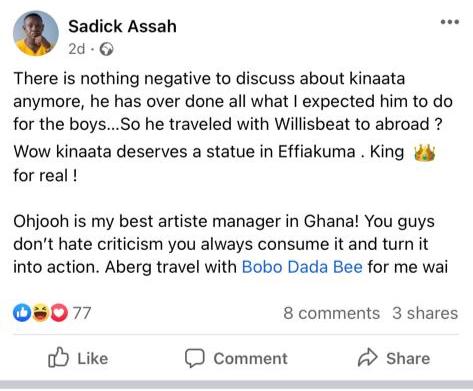Viewport: 473px width, 391px height.
Task: Click the laughing Haha reaction icon
Action: (x=40, y=313)
